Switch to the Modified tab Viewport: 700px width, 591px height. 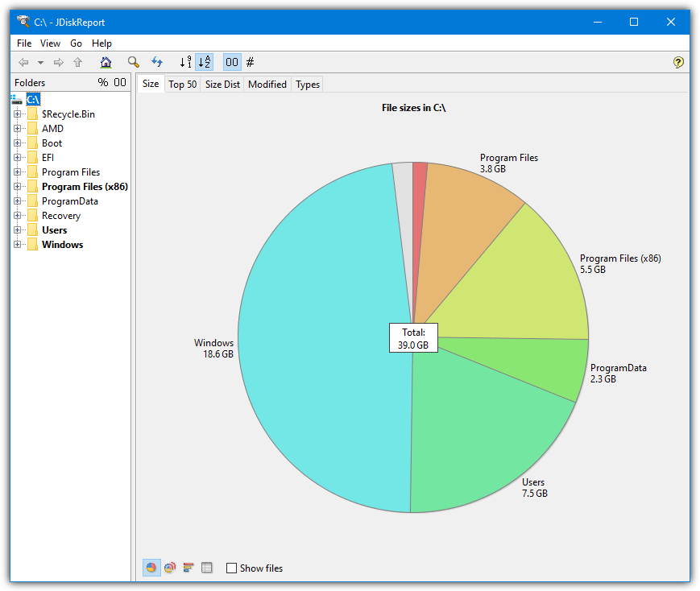[x=267, y=85]
